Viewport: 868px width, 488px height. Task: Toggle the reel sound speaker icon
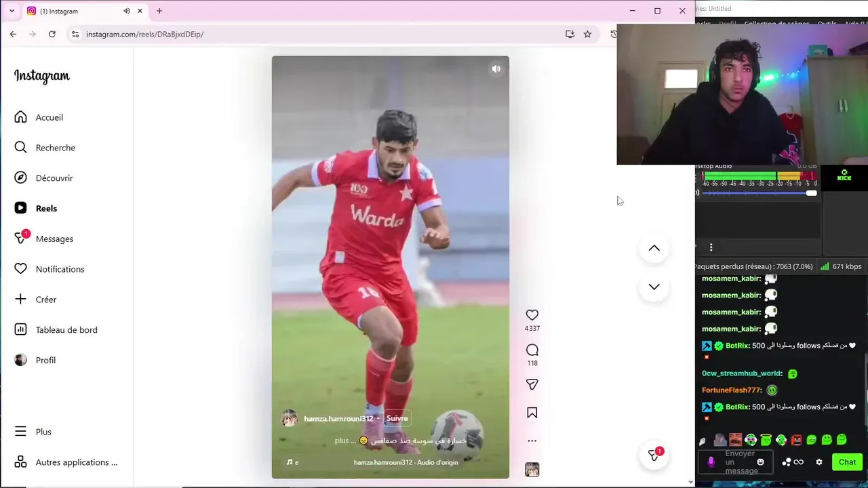[x=496, y=69]
